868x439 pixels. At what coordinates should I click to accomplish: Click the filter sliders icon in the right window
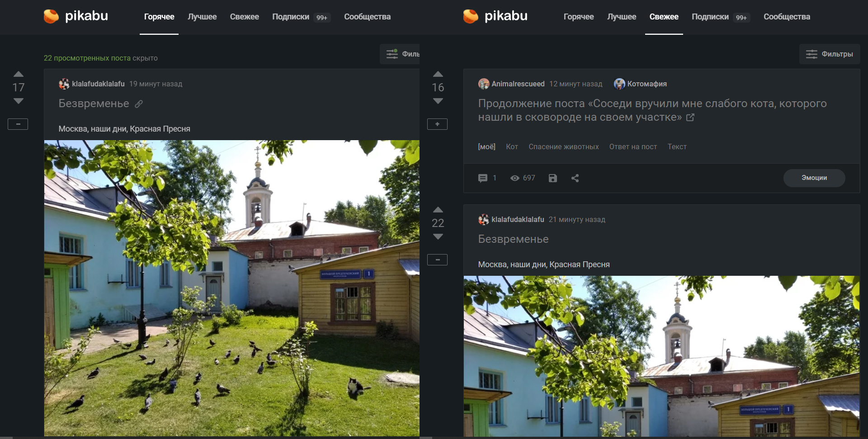(x=811, y=54)
